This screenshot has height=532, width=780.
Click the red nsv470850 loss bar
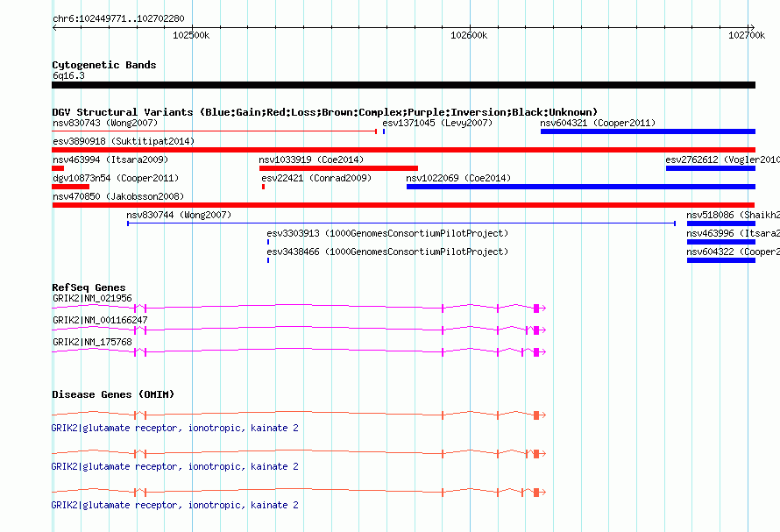point(403,205)
